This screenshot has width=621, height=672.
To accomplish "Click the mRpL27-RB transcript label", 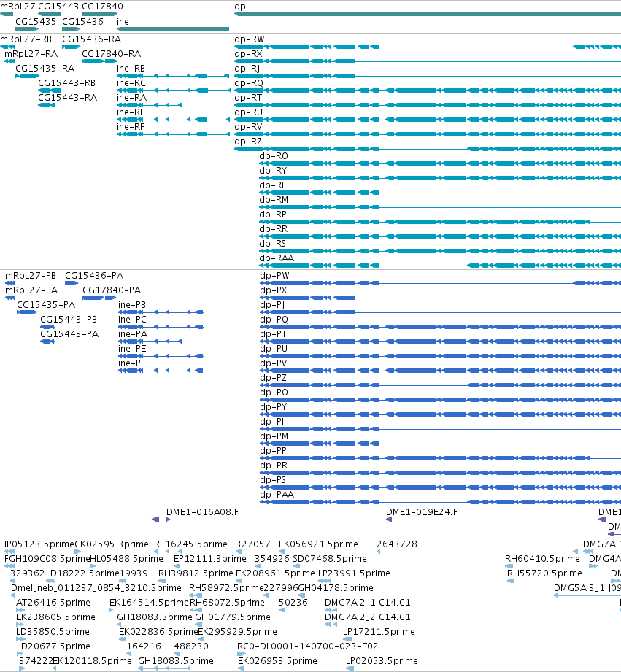I will click(26, 39).
